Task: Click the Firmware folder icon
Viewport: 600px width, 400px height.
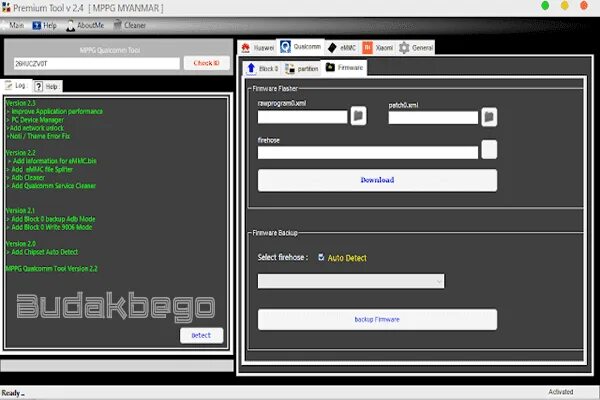Action: coord(330,67)
